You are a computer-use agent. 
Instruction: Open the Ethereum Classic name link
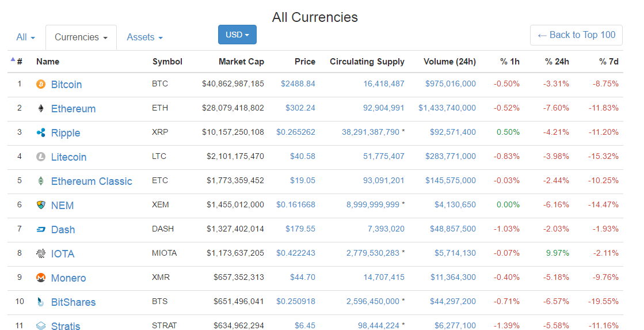click(92, 181)
